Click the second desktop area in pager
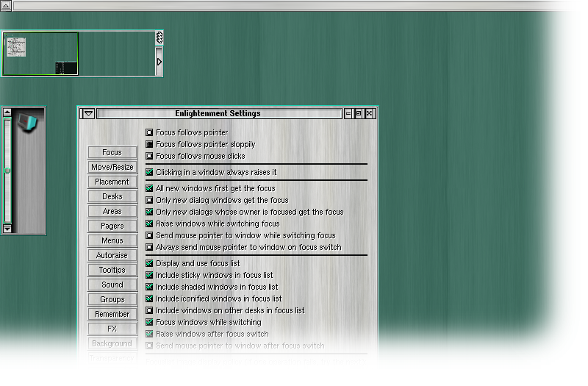The height and width of the screenshot is (386, 588). [x=116, y=54]
